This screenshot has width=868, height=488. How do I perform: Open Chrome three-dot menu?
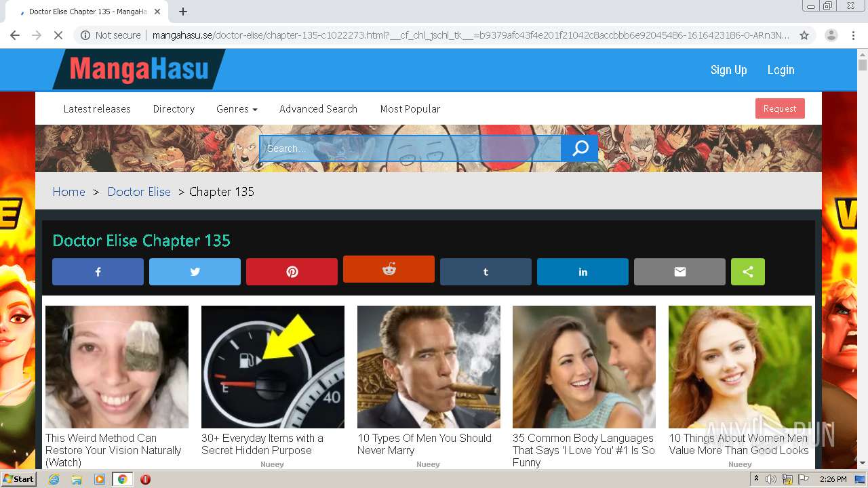pyautogui.click(x=853, y=35)
